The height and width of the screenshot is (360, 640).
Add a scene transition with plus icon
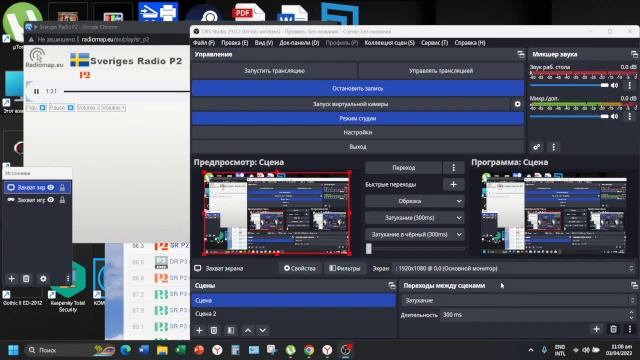coord(596,329)
